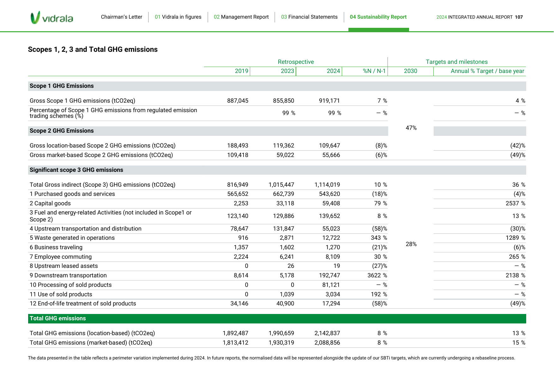Click 'Gross market-based Scope 2 GHG emissions' row label
Viewport: 554px width, 392px height.
101,155
